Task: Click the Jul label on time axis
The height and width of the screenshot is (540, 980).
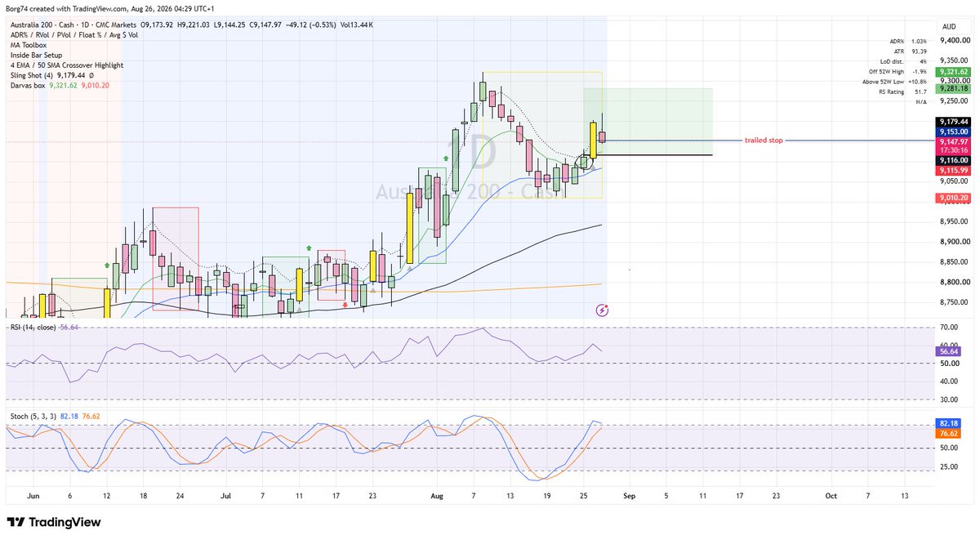Action: pos(225,496)
